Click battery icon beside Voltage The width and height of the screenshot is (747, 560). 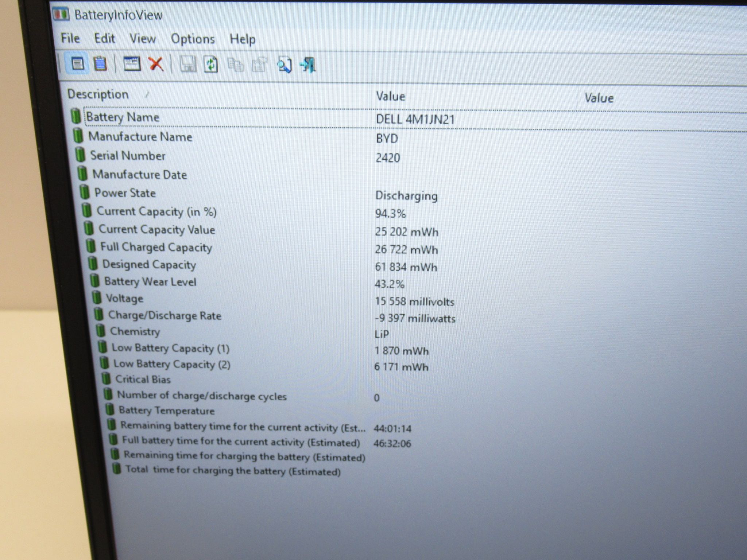(96, 297)
